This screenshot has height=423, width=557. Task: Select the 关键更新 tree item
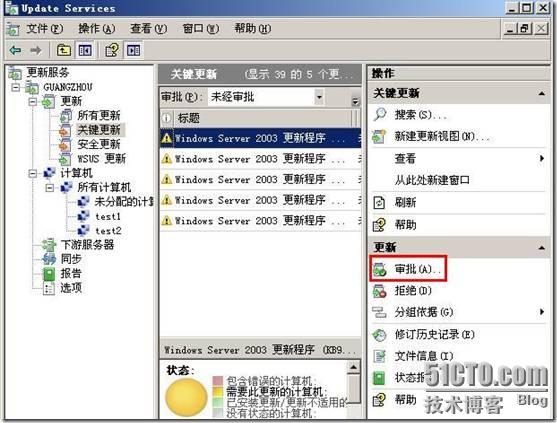tap(99, 130)
